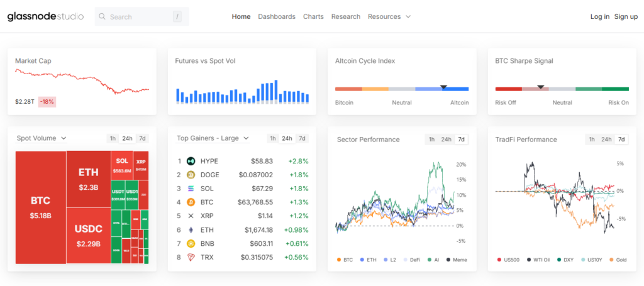Screen dimensions: 644x286
Task: Click the HYPE coin icon
Action: coord(191,162)
